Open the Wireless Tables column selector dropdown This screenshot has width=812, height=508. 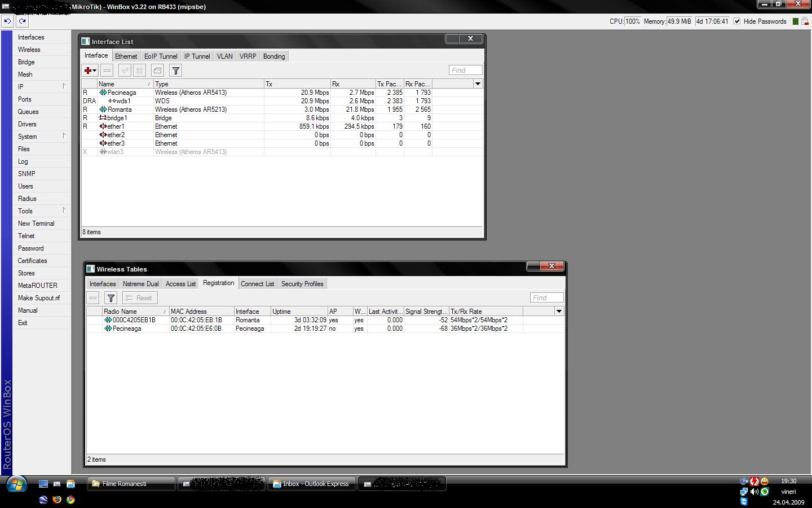click(x=559, y=312)
